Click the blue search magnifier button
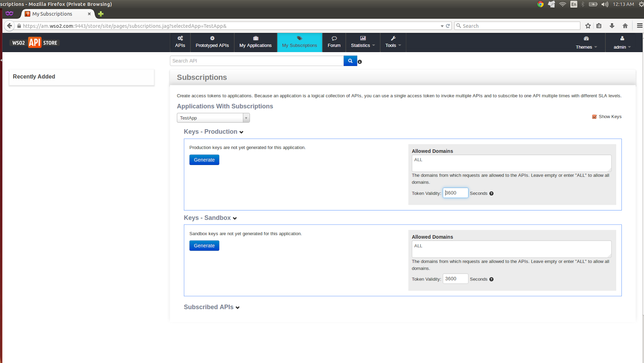This screenshot has height=363, width=644. tap(350, 61)
